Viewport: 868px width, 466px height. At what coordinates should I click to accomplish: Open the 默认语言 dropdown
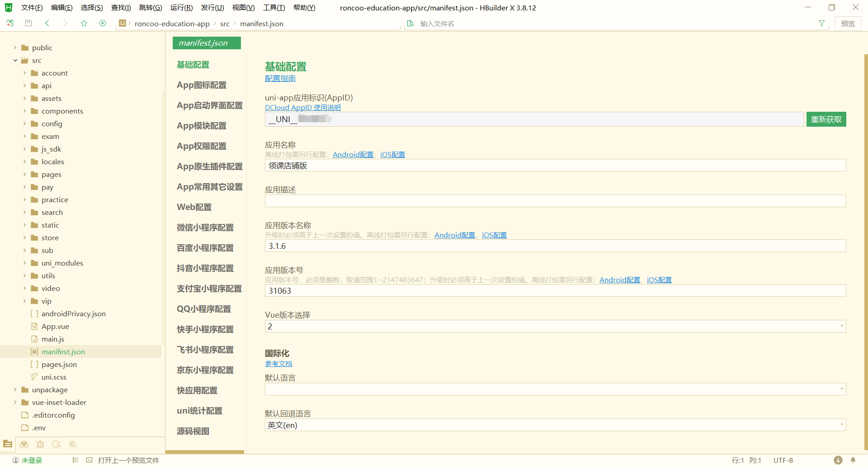click(555, 389)
